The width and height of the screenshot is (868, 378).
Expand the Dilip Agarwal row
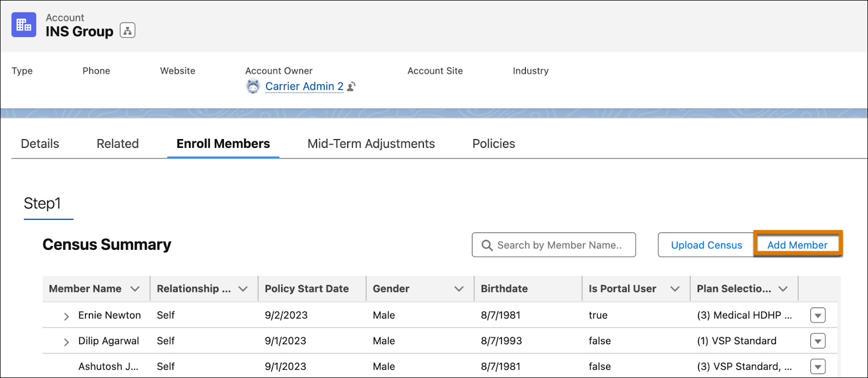pyautogui.click(x=66, y=342)
